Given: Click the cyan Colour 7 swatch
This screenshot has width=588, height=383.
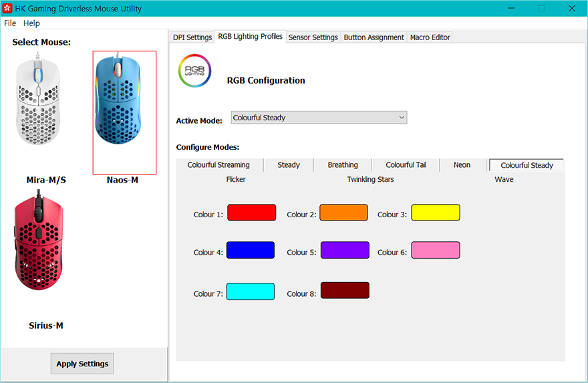Looking at the screenshot, I should pos(251,291).
